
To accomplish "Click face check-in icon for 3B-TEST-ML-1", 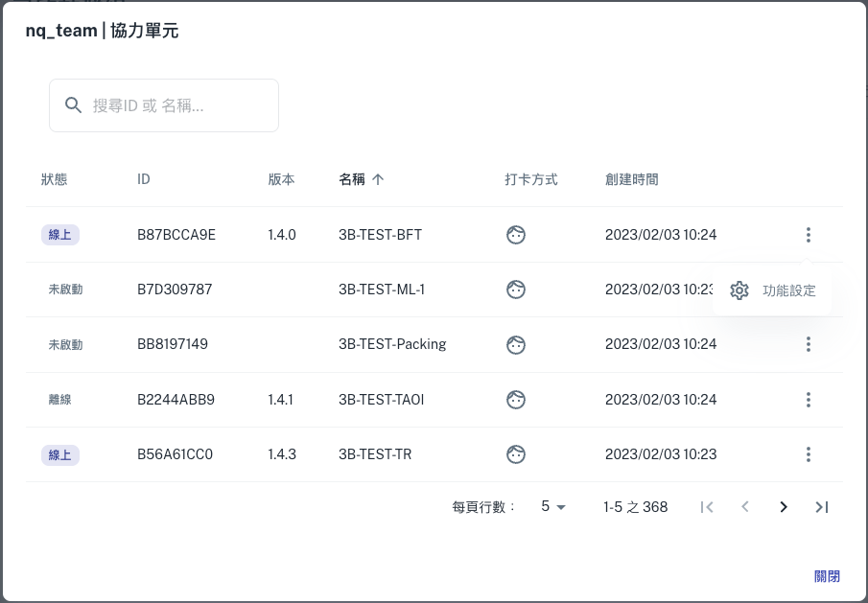I will click(x=516, y=290).
